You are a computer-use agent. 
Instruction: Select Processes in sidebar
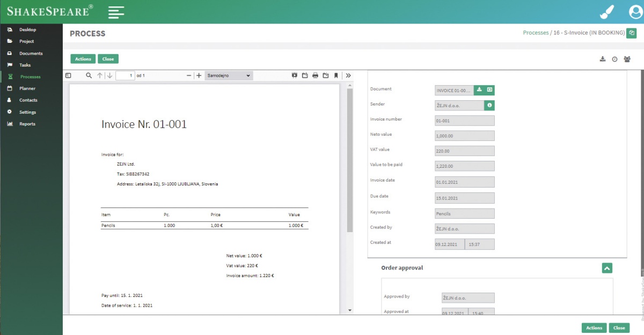(30, 77)
